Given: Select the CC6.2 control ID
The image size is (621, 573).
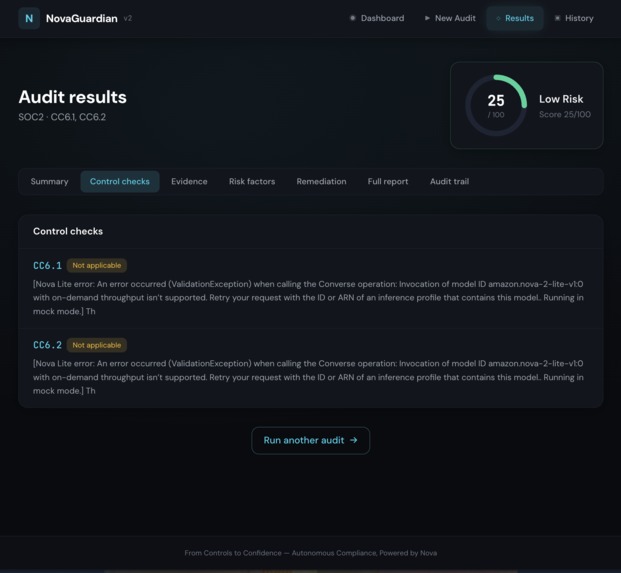Looking at the screenshot, I should tap(48, 345).
